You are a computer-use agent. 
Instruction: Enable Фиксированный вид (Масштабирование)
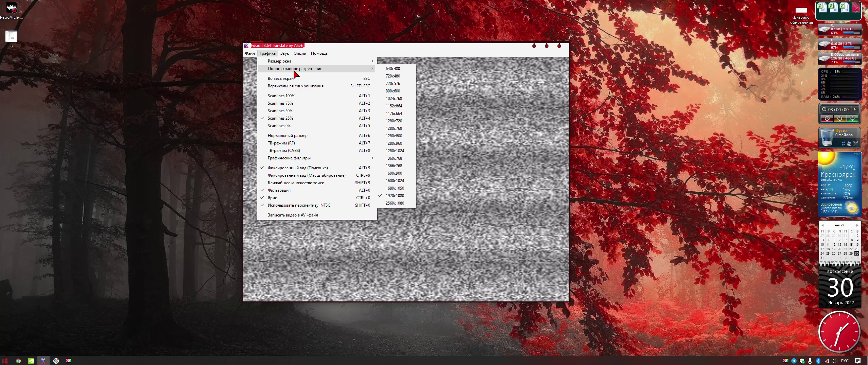[317, 175]
